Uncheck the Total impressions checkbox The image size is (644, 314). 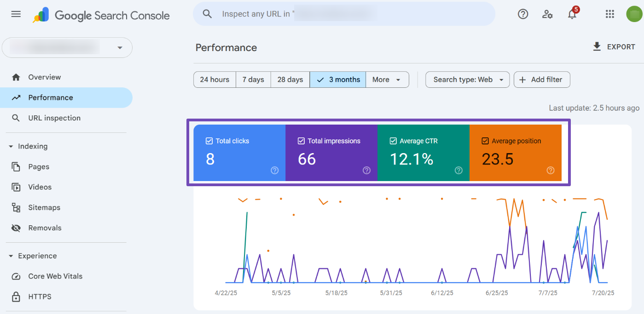tap(301, 141)
